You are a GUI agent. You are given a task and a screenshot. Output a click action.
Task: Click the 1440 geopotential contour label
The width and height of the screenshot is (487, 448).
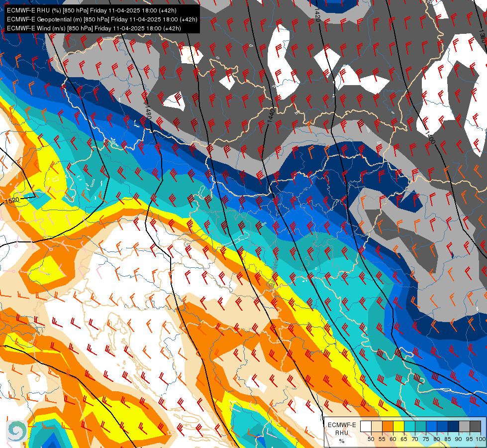tap(271, 115)
